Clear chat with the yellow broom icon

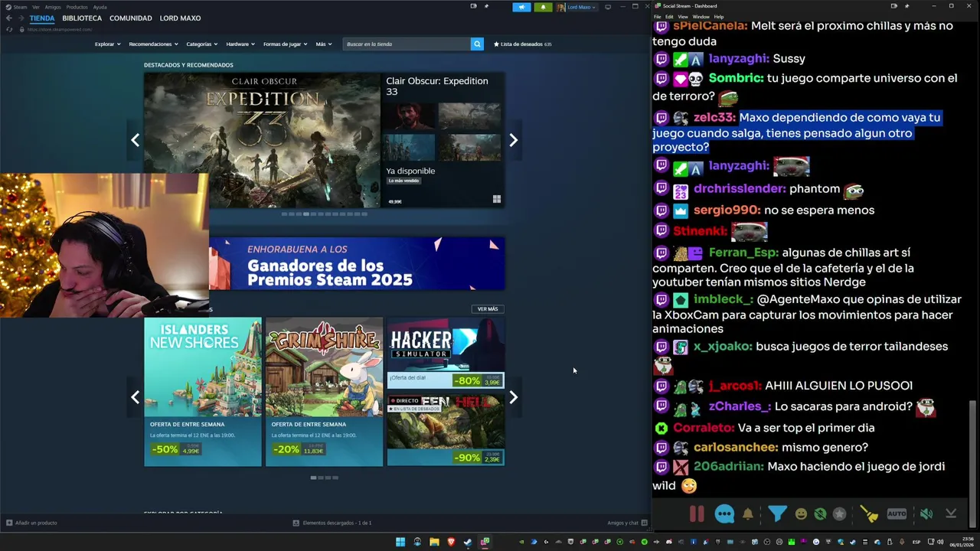[869, 514]
